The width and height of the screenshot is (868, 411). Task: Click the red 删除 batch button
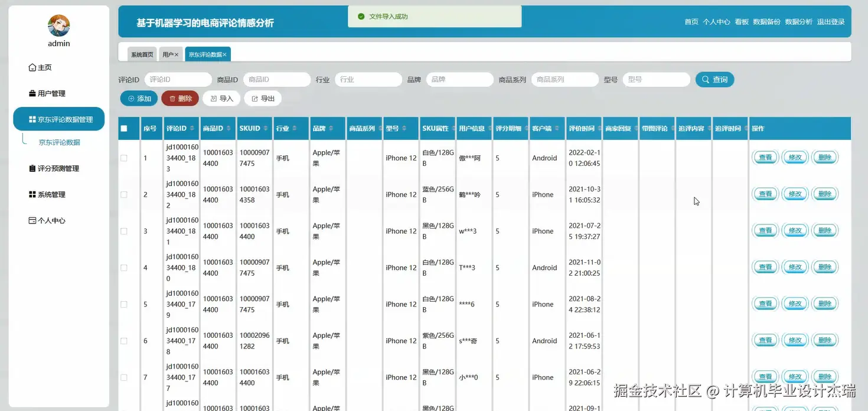point(180,99)
